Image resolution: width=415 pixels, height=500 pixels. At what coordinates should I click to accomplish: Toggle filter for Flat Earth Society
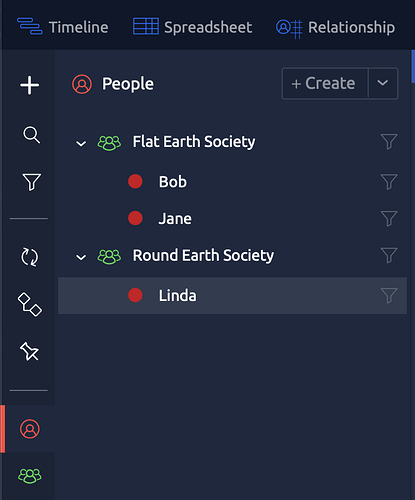point(389,142)
